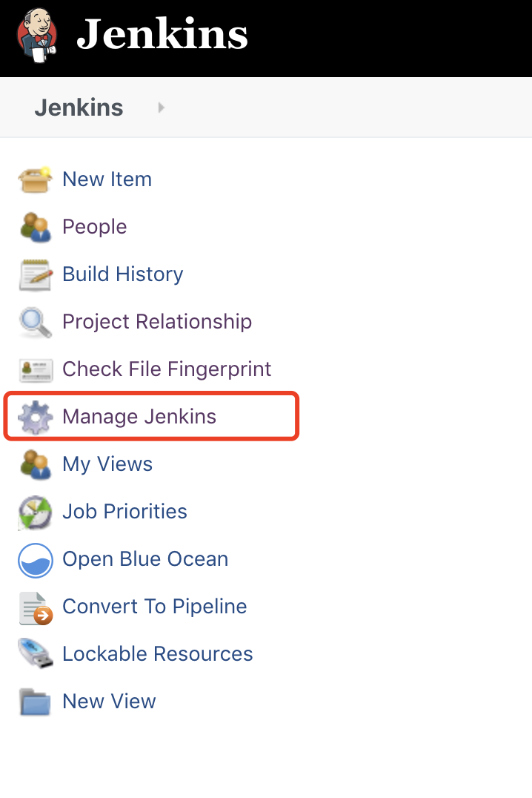The height and width of the screenshot is (798, 532).
Task: Open the Jenkins breadcrumb link
Action: pos(79,108)
